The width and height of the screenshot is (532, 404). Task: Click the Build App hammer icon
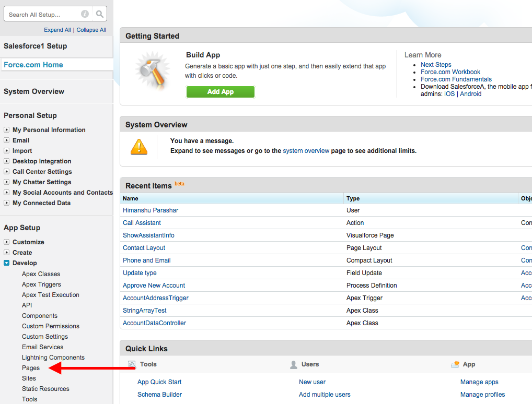tap(153, 71)
